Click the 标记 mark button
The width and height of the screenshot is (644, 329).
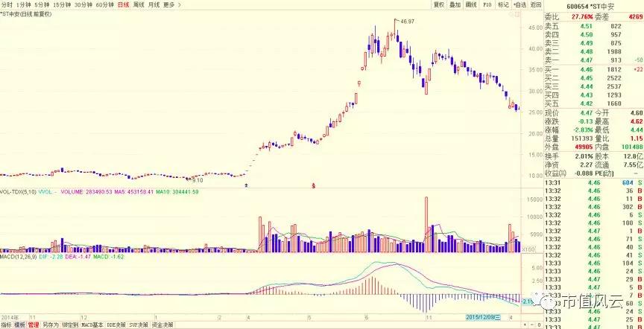(503, 5)
